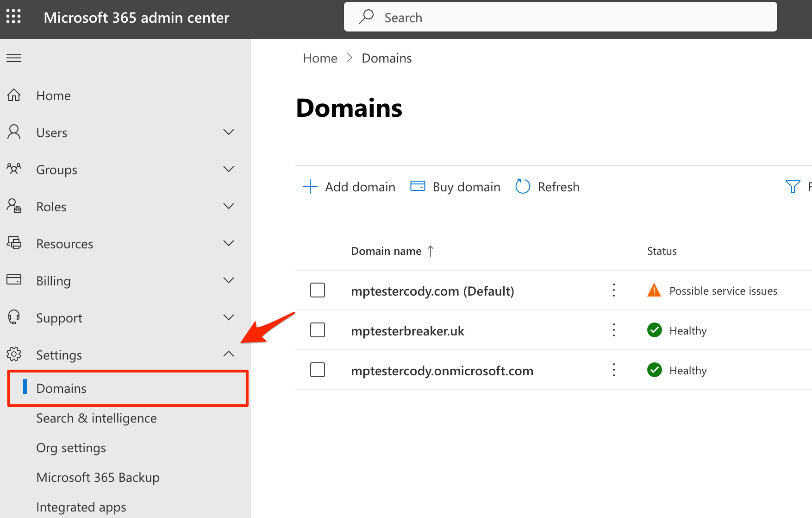The width and height of the screenshot is (812, 518).
Task: Click the Billing card icon in sidebar
Action: pyautogui.click(x=14, y=280)
